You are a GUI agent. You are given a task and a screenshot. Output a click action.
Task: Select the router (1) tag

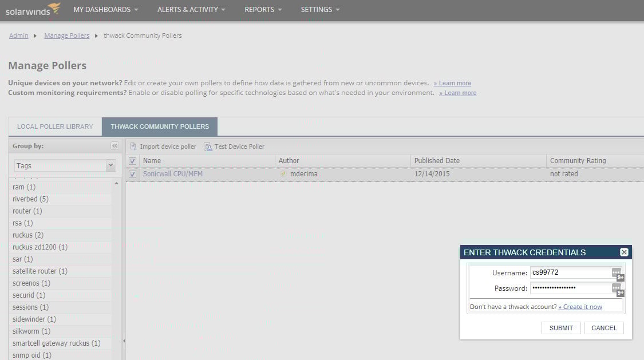coord(60,211)
